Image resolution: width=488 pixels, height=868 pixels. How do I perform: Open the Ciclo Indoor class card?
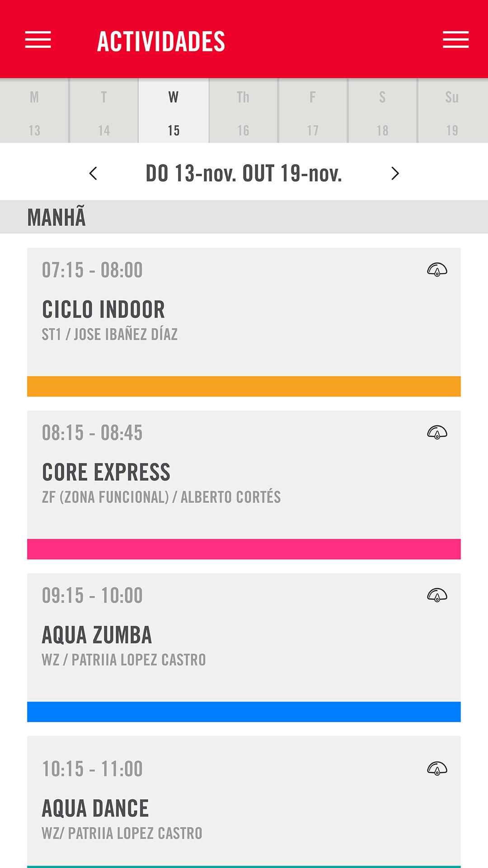point(244,316)
